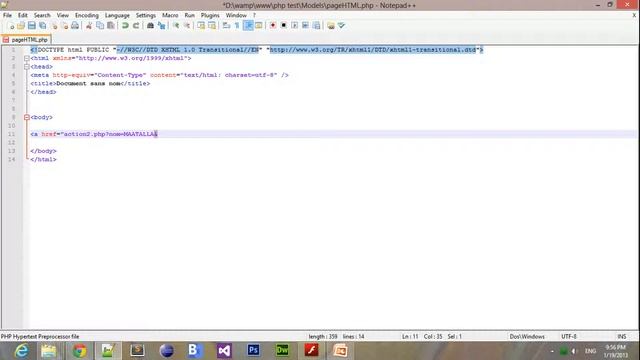
Task: Click the Open file toolbar icon
Action: pyautogui.click(x=21, y=26)
